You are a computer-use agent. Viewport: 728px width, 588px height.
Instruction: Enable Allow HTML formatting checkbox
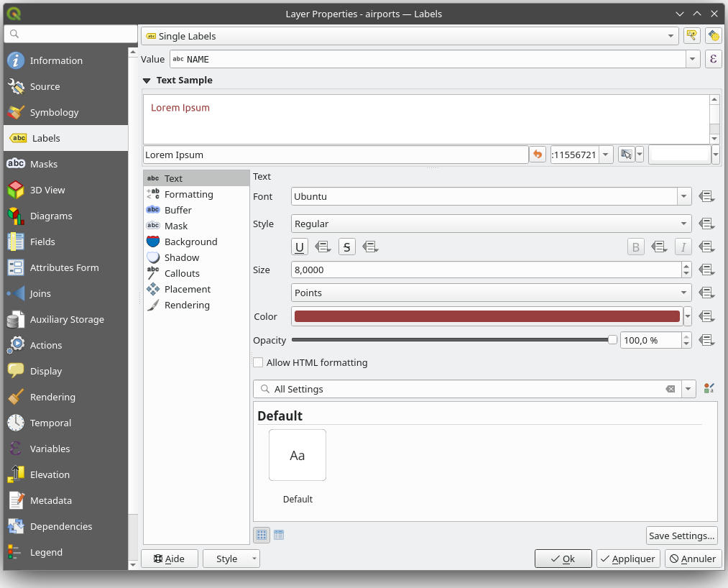258,363
